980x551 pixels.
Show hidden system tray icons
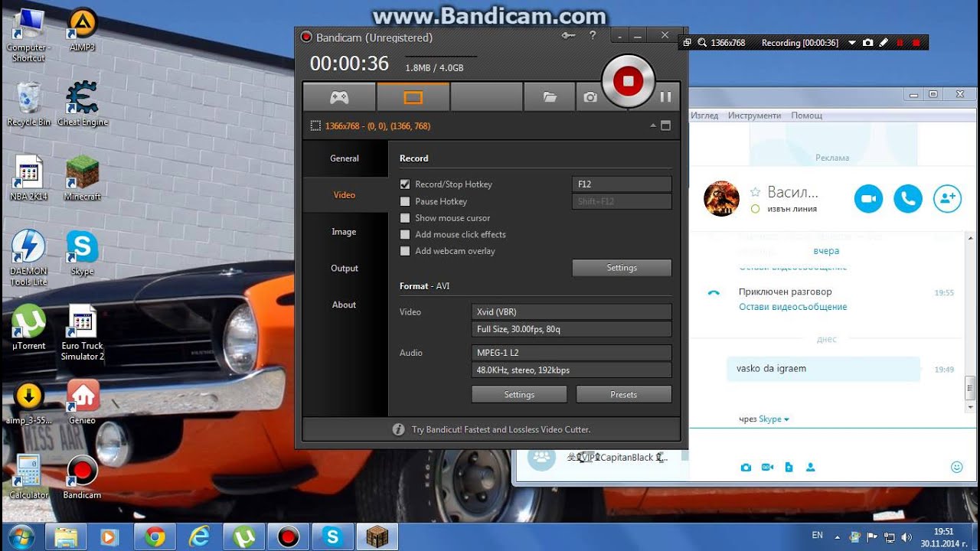coord(838,537)
